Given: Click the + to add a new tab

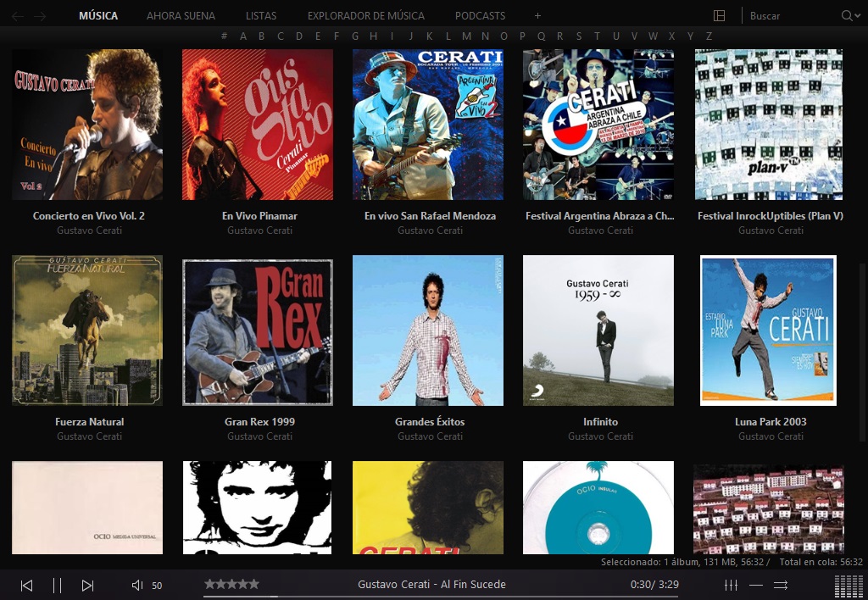Looking at the screenshot, I should 537,15.
